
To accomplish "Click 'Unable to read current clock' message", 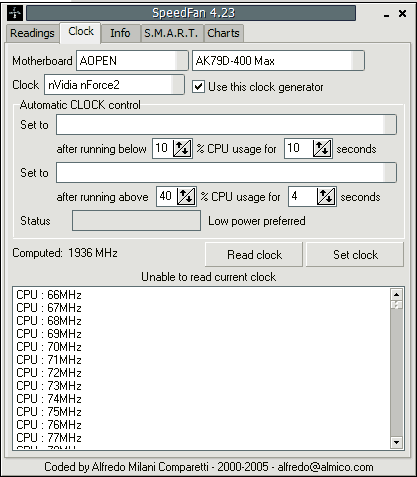I will pyautogui.click(x=209, y=277).
